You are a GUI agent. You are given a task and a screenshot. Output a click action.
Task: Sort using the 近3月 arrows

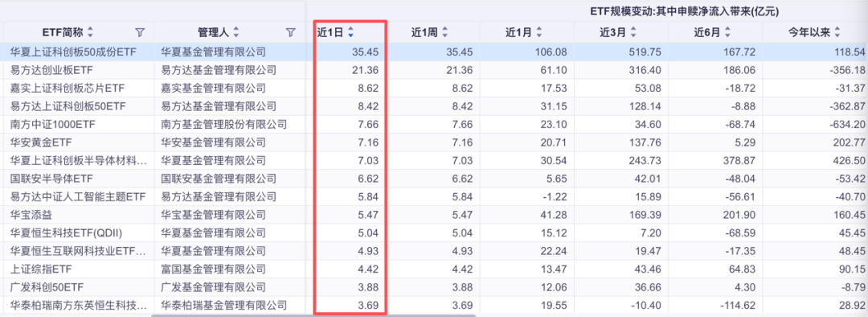[x=633, y=33]
